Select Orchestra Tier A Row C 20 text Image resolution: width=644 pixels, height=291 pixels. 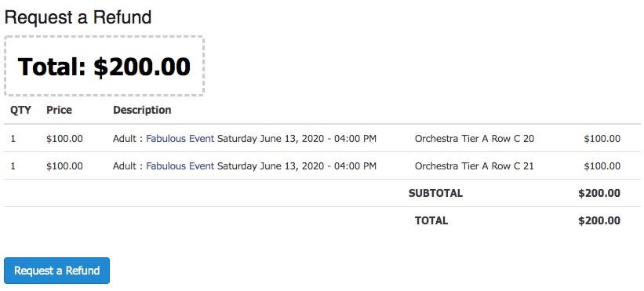coord(475,139)
